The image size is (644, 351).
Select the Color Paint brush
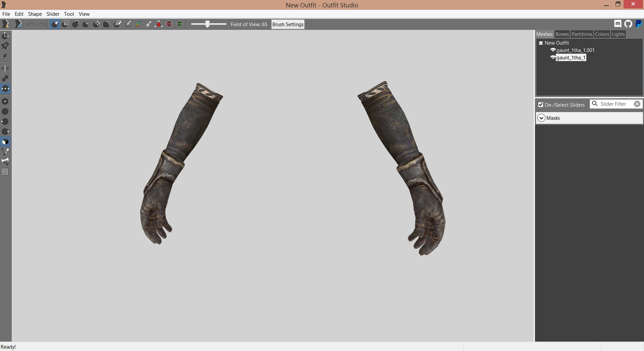(x=138, y=24)
